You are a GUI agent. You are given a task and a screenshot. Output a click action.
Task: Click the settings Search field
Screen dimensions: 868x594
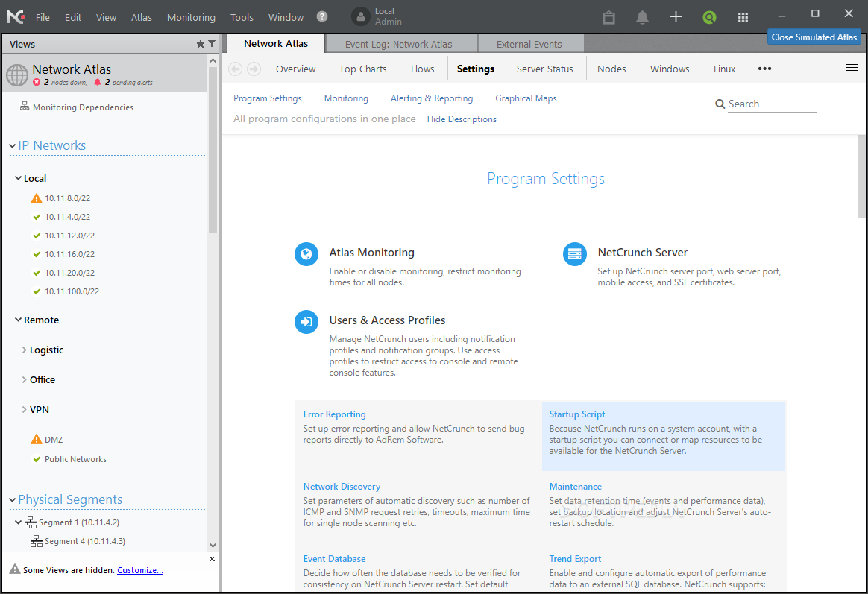(773, 104)
